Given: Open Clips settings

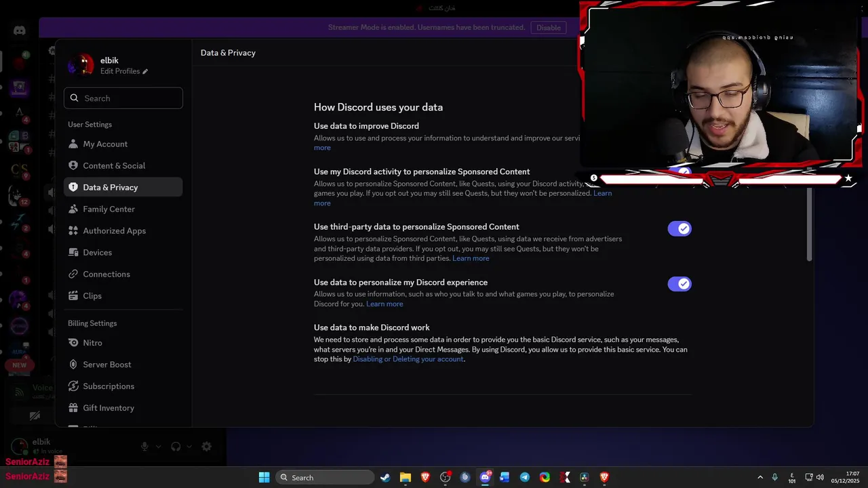Looking at the screenshot, I should pos(123,296).
